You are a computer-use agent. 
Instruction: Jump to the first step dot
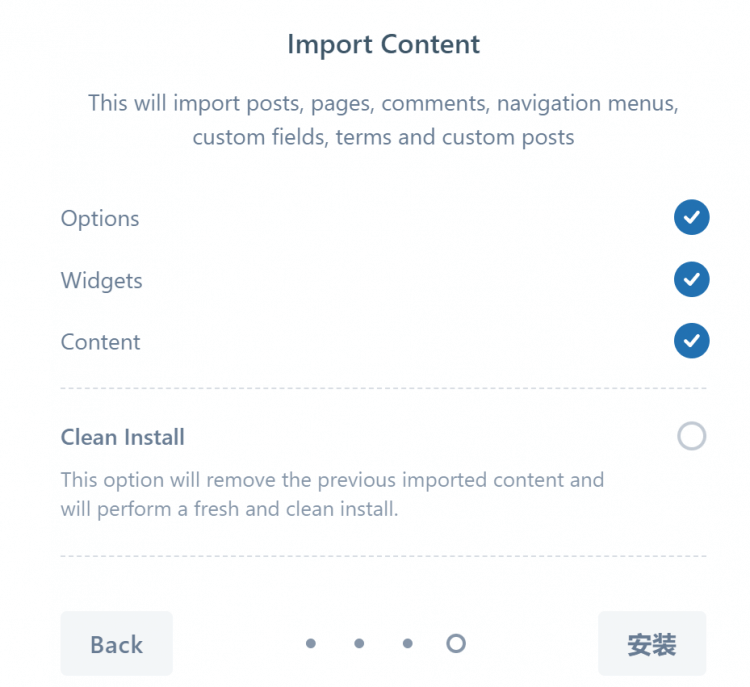(x=311, y=644)
